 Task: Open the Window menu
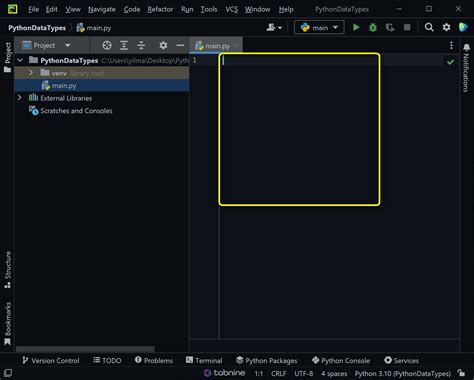pyautogui.click(x=258, y=9)
